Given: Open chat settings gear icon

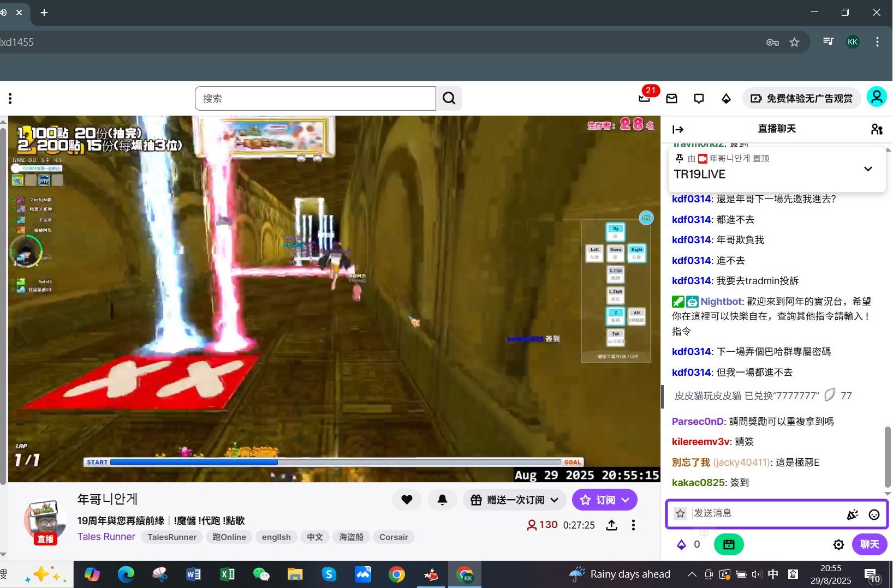Looking at the screenshot, I should (x=838, y=544).
